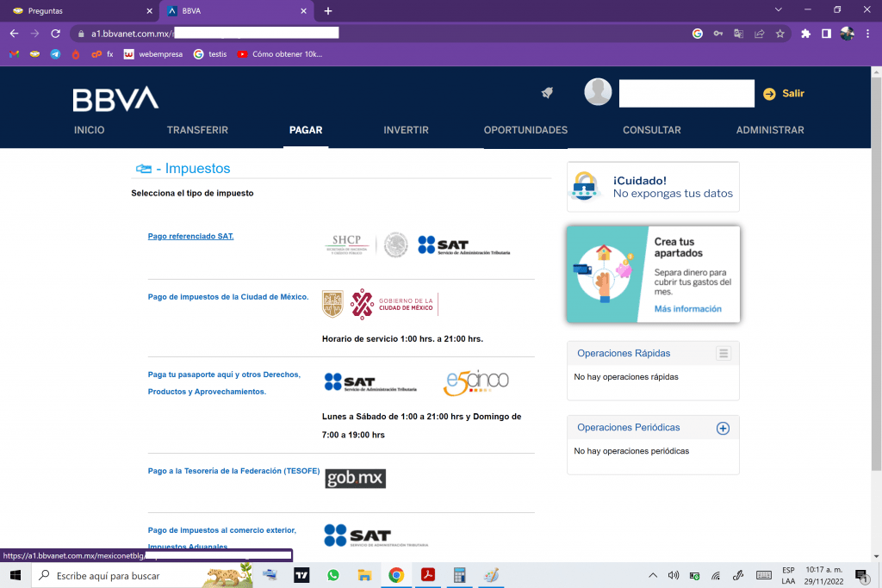
Task: Click Más información on apartados card
Action: pyautogui.click(x=687, y=308)
